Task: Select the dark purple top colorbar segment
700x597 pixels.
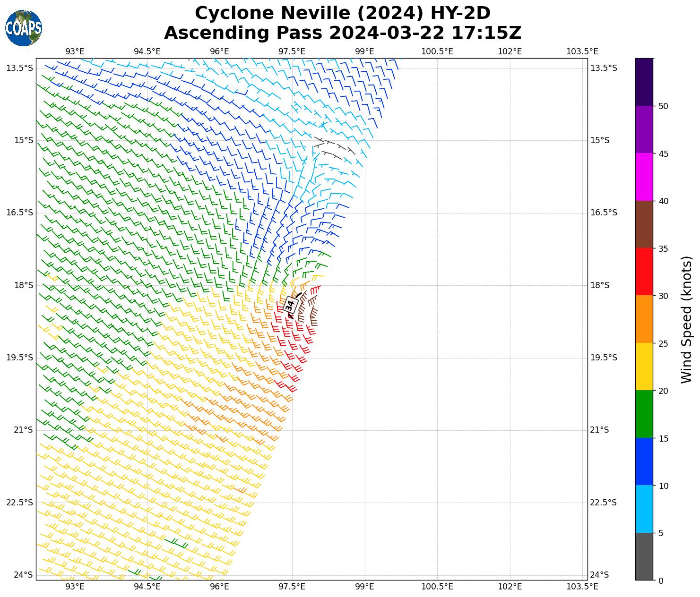Action: (644, 82)
